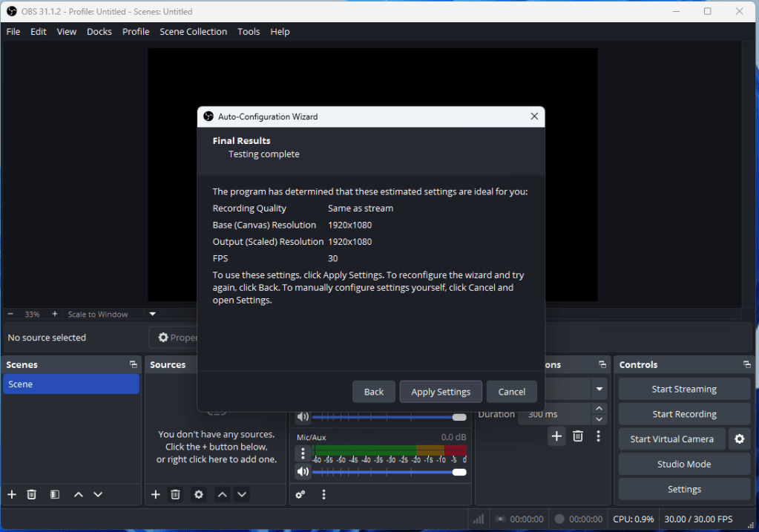Add a transition with plus icon
The width and height of the screenshot is (759, 532).
[556, 436]
